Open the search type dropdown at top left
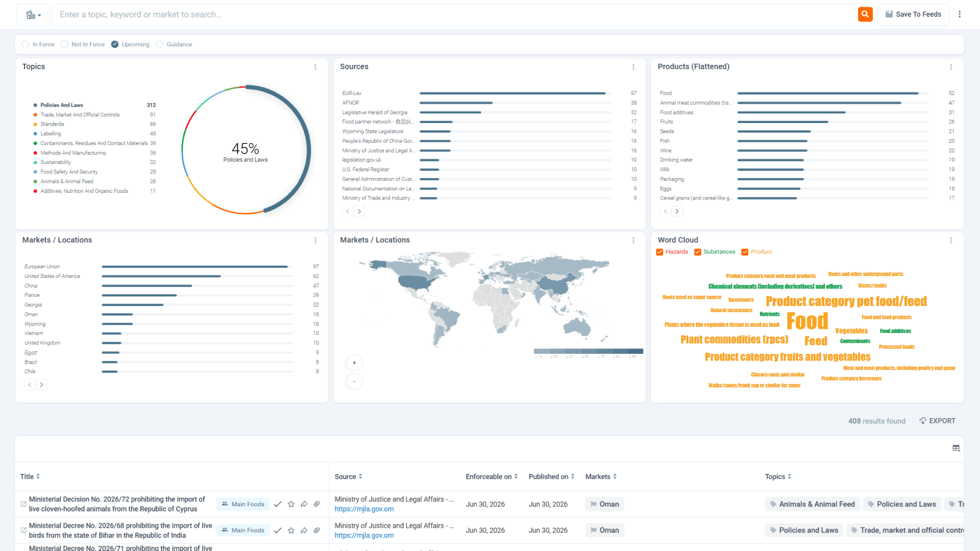980x551 pixels. coord(34,15)
